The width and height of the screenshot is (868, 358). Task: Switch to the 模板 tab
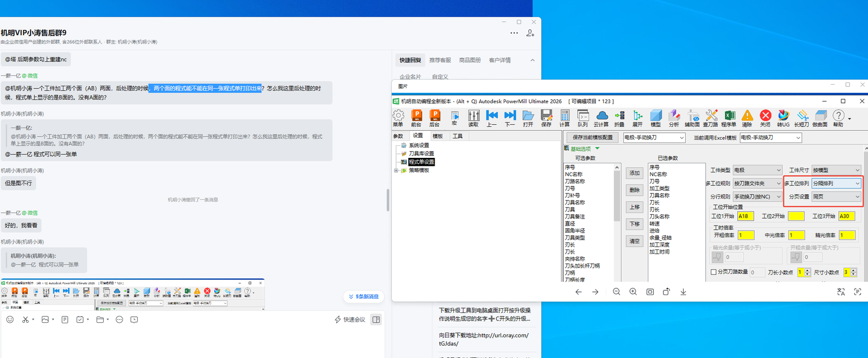coord(438,136)
